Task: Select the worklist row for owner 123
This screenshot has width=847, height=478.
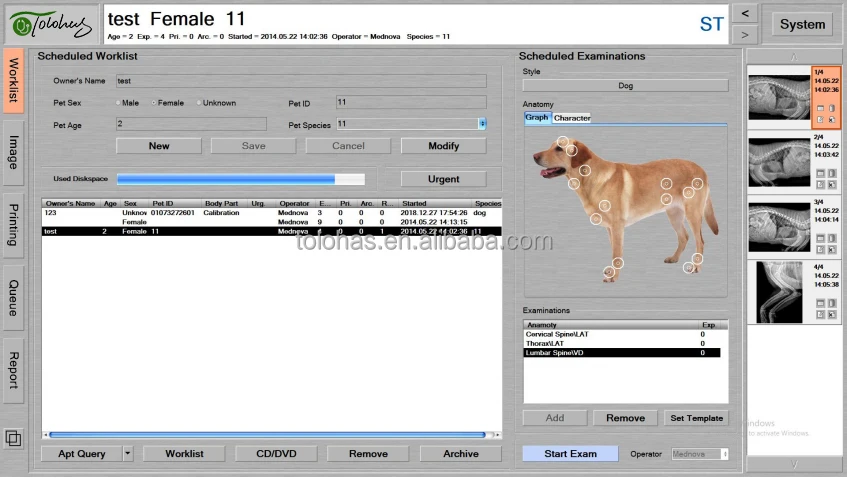Action: coord(272,213)
